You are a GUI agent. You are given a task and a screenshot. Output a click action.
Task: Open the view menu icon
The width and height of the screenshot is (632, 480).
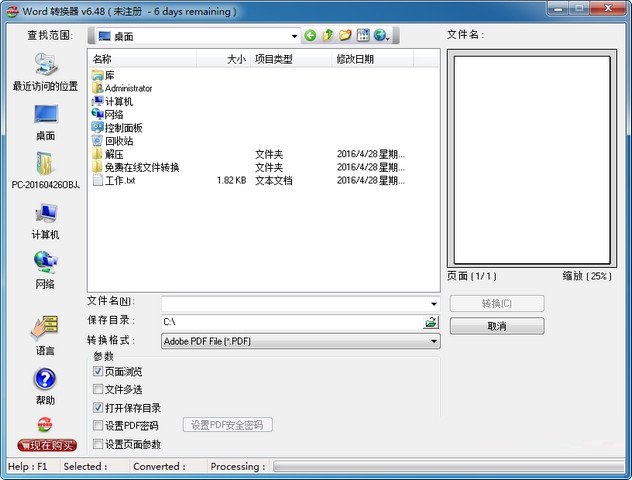click(363, 36)
